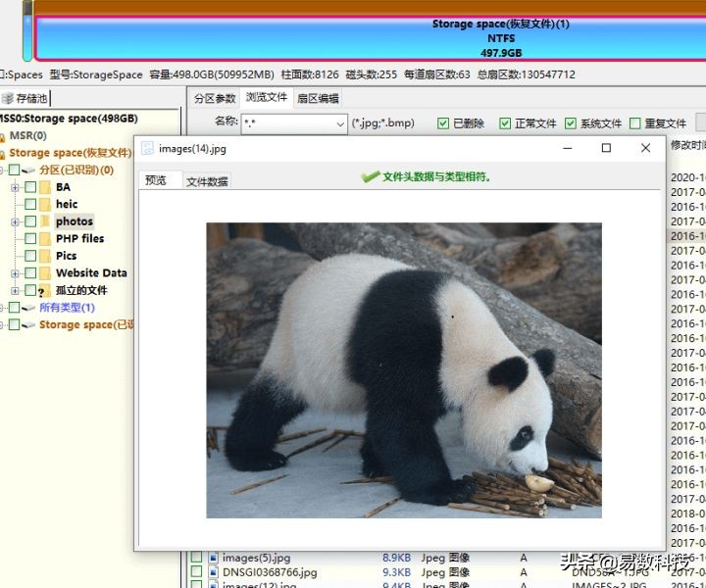The image size is (706, 588).
Task: Click the 8.9KB size cell
Action: click(x=396, y=558)
